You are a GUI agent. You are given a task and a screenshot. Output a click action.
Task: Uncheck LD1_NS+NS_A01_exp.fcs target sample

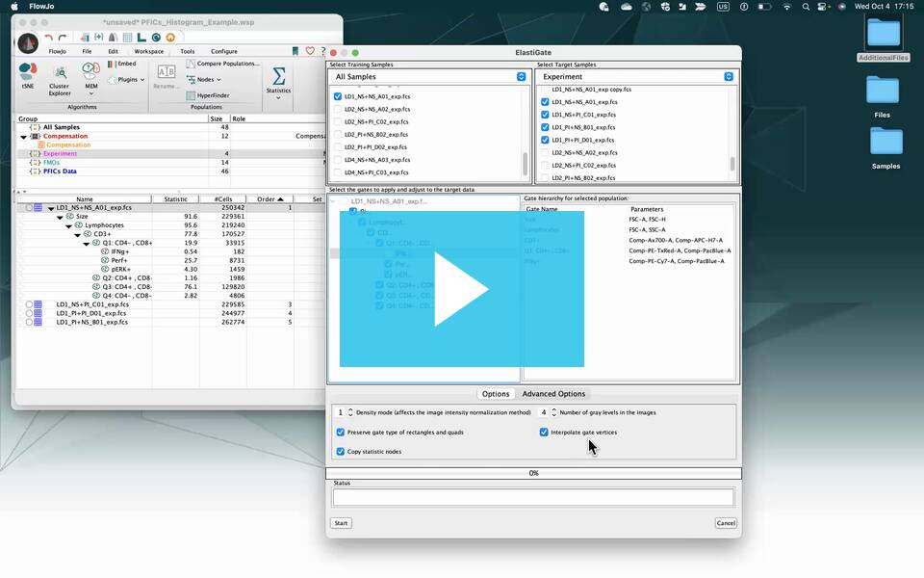coord(545,102)
